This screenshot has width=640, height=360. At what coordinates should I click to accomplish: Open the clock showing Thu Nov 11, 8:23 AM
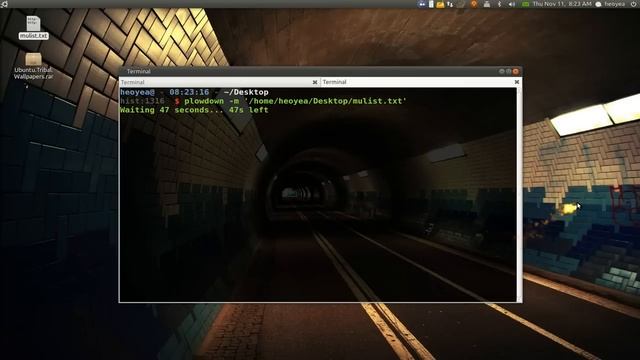click(x=562, y=4)
